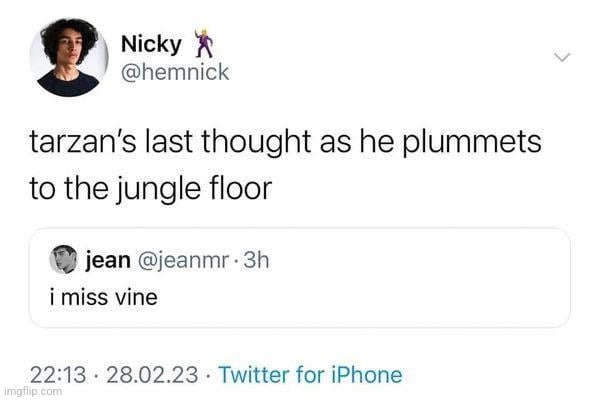The image size is (600, 400).
Task: Click the imgflip.com watermark
Action: (33, 392)
